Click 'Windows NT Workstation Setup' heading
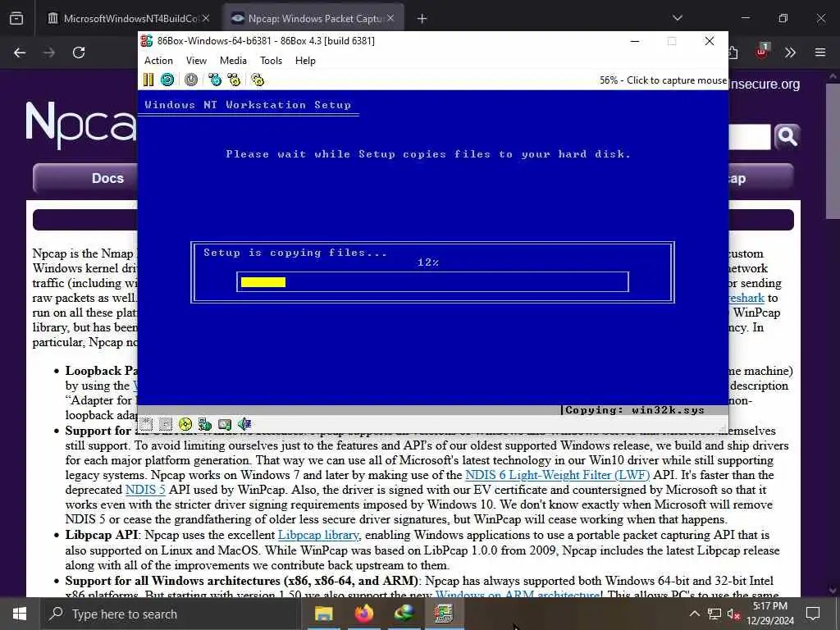The height and width of the screenshot is (630, 840). coord(248,105)
